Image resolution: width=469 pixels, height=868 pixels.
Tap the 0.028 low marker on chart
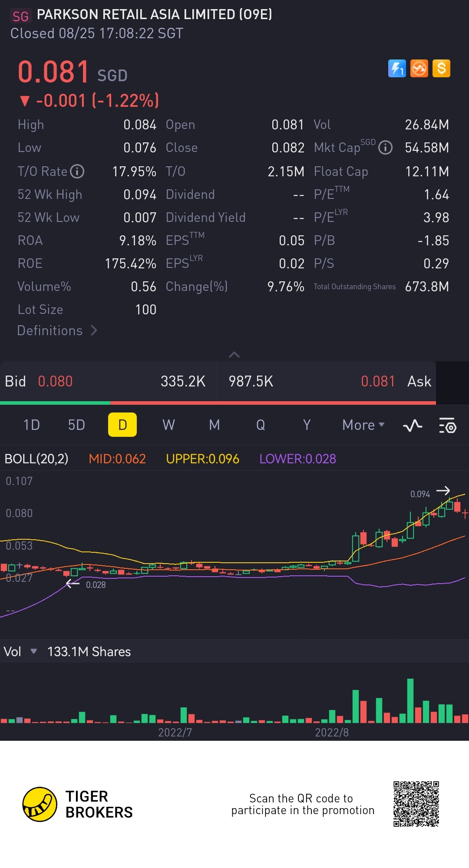click(96, 585)
